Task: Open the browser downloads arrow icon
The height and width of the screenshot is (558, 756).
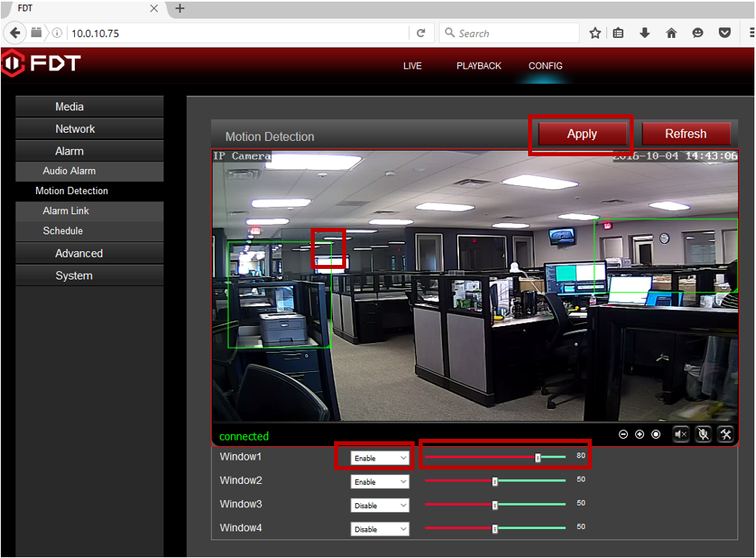Action: tap(645, 33)
